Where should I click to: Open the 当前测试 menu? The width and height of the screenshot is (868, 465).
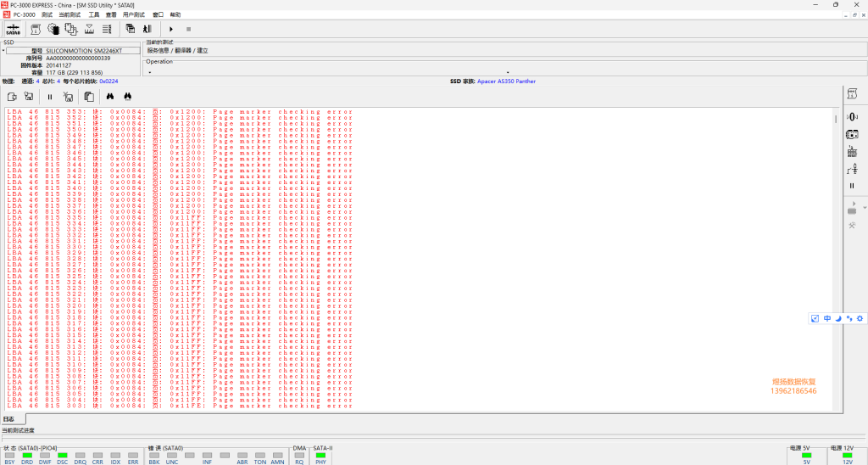[70, 15]
